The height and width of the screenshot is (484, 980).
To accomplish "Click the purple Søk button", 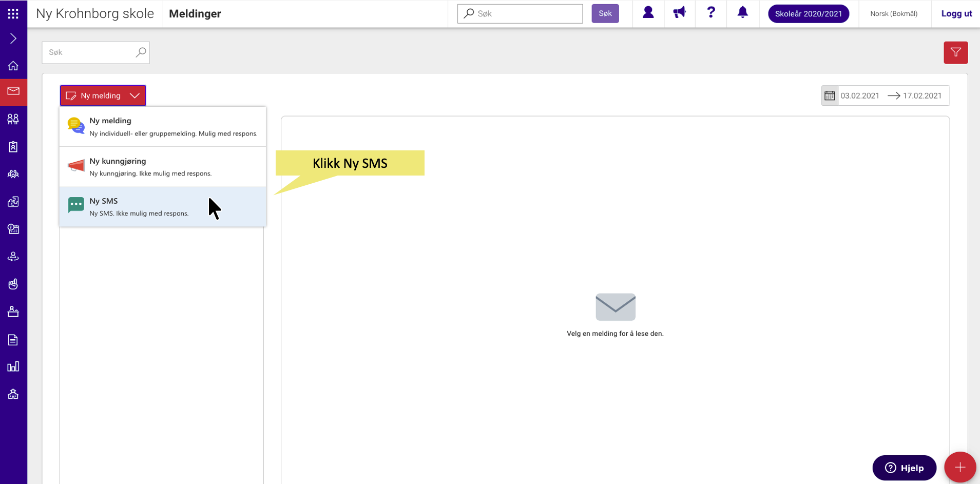I will 605,13.
